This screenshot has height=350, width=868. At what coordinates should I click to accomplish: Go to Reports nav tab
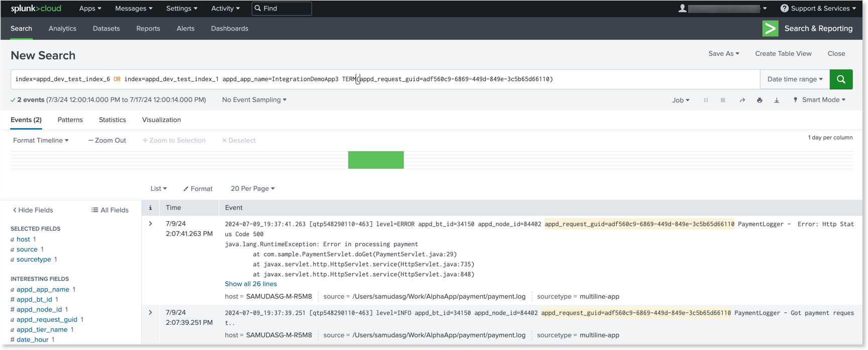[x=148, y=29]
